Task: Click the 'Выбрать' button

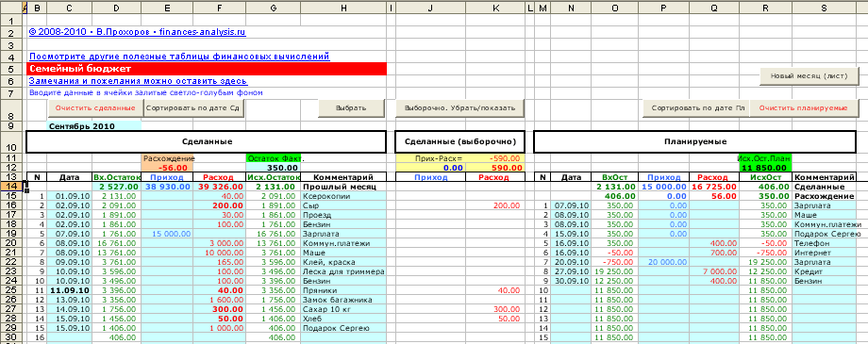Action: pos(351,107)
